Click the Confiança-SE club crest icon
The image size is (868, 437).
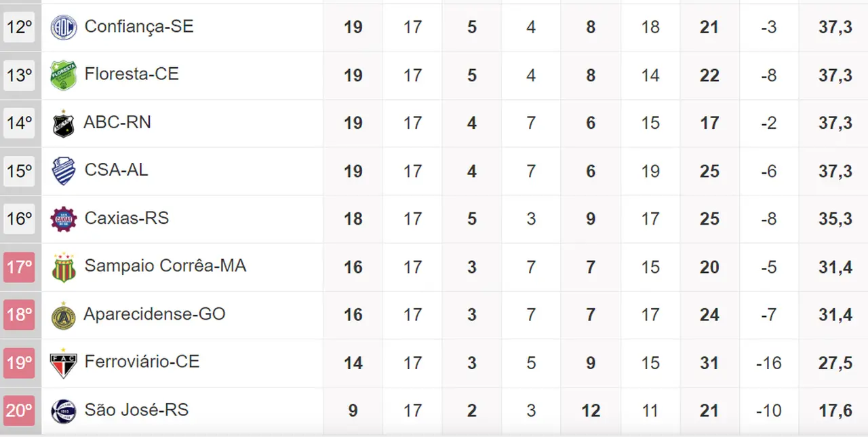64,27
